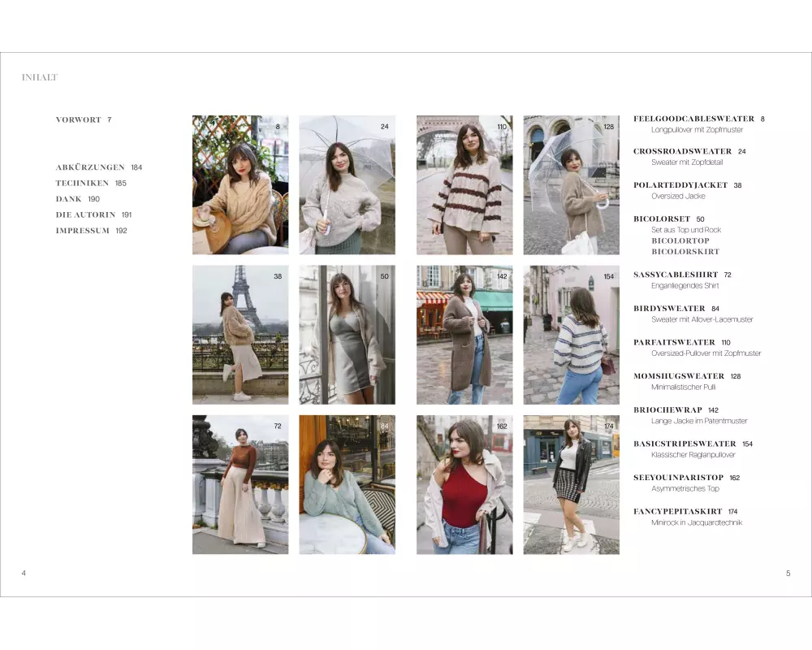
Task: Go to the BRIOCHEWRAP entry
Action: [664, 410]
